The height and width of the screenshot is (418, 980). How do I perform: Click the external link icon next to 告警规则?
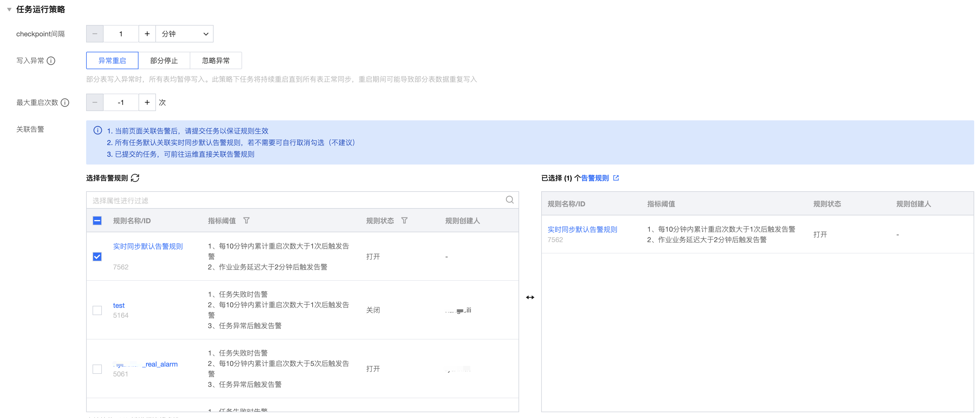[616, 178]
